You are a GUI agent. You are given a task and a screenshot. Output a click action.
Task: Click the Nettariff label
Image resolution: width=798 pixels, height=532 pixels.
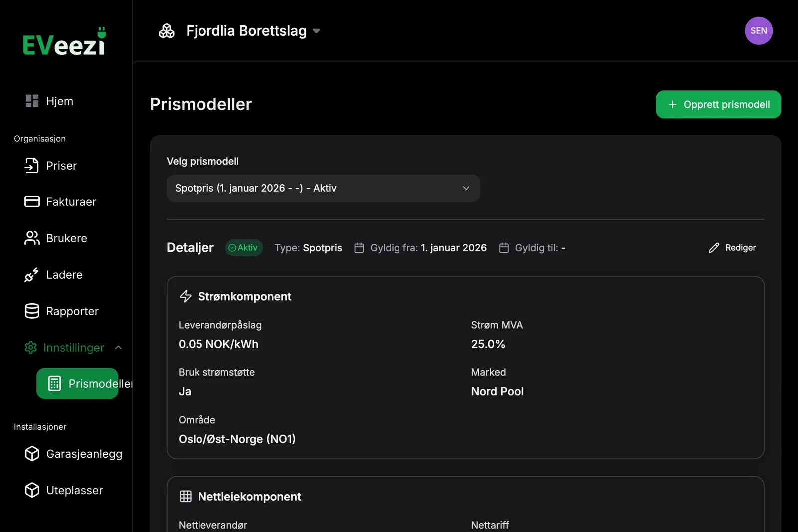(x=490, y=525)
